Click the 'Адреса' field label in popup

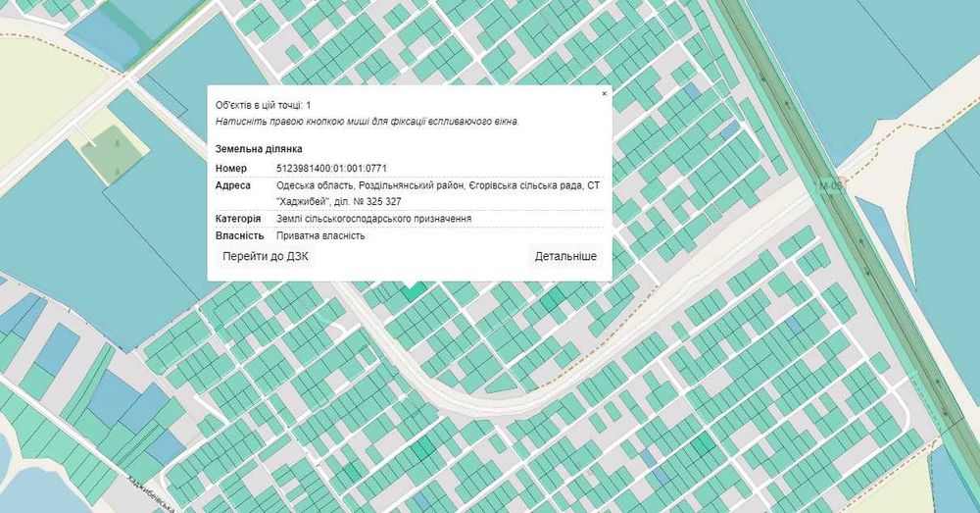pos(233,185)
